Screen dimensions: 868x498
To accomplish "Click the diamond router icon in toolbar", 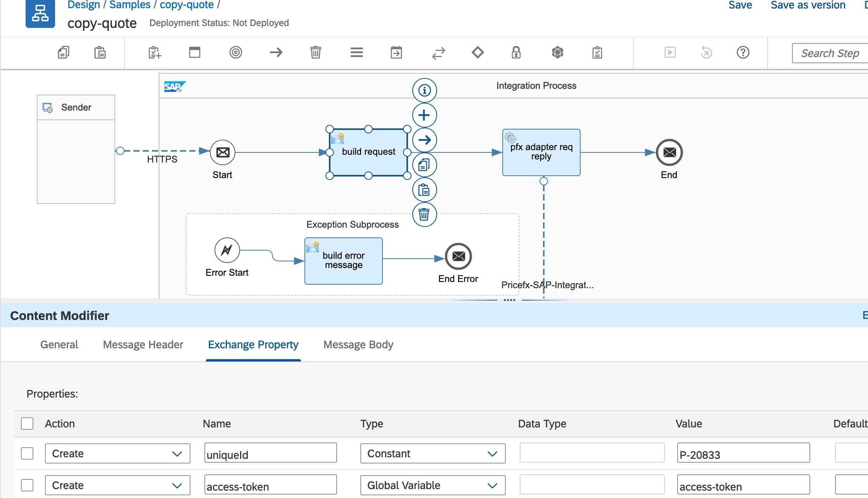I will tap(477, 52).
